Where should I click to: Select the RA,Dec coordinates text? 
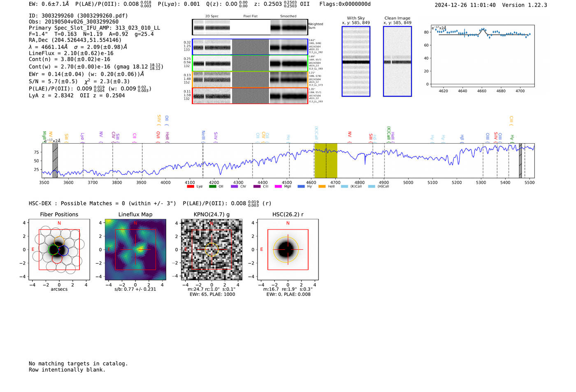(x=75, y=40)
